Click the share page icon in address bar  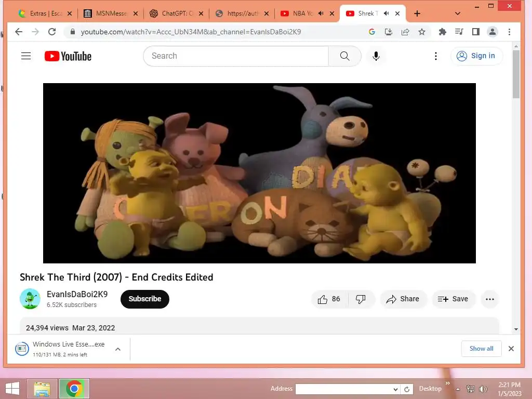click(x=405, y=32)
